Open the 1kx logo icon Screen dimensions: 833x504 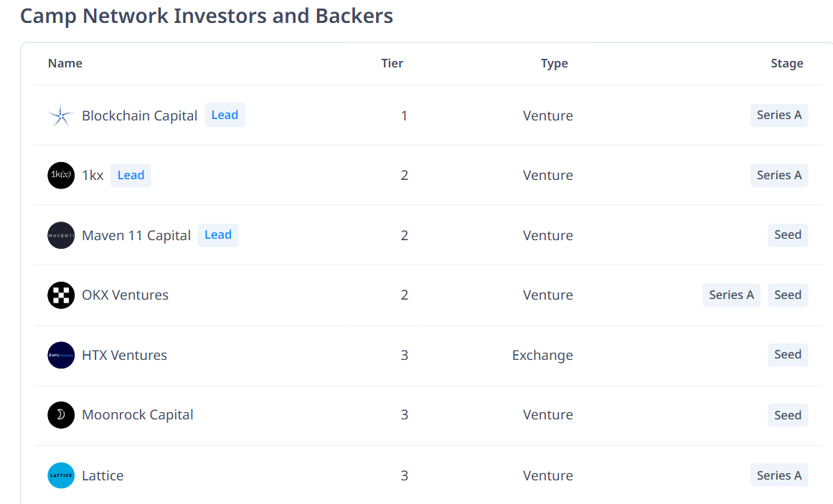click(x=61, y=175)
